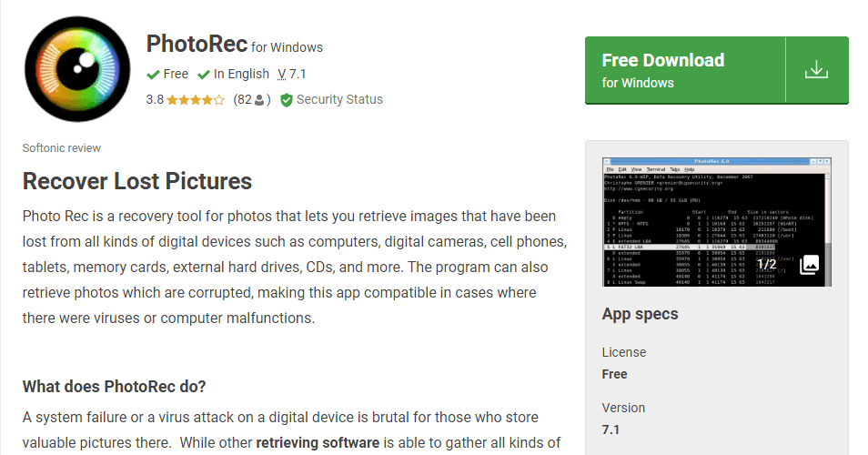Viewport: 868px width, 455px height.
Task: Click the 'retrieving software' bold link
Action: [x=318, y=443]
